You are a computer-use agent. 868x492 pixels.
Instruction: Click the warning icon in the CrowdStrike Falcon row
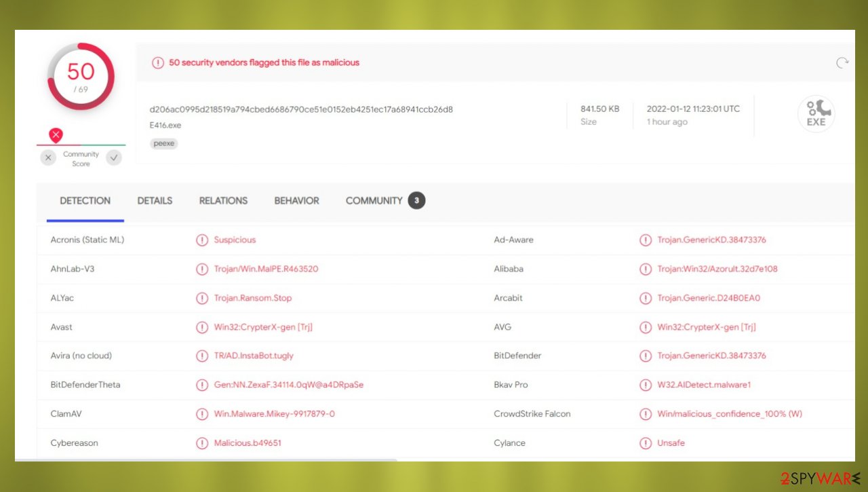tap(646, 414)
